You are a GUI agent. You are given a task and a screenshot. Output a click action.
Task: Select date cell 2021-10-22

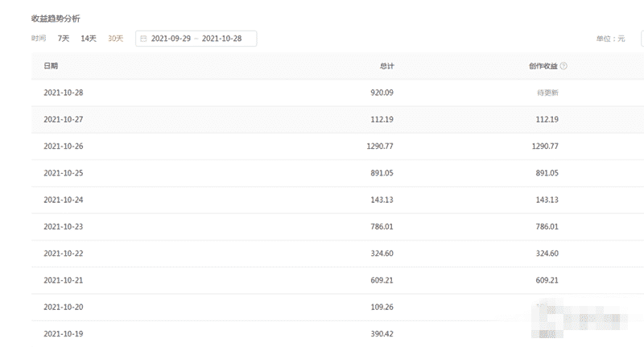coord(64,254)
